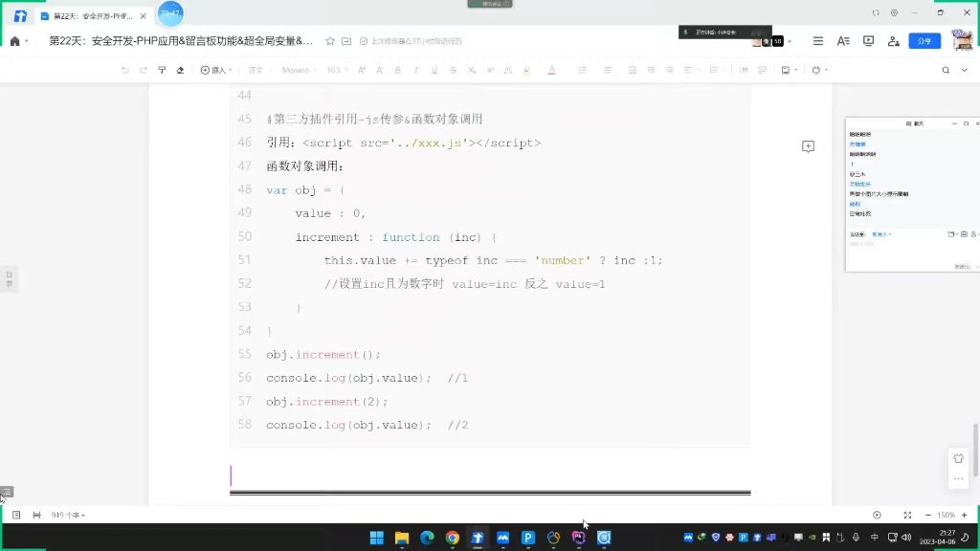Click the play circle icon in status bar
The image size is (980, 551).
click(x=877, y=515)
